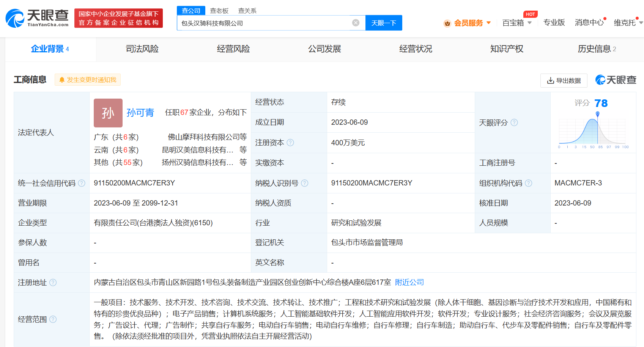Click the member crown icon
Viewport: 644px width, 347px height.
coord(447,23)
